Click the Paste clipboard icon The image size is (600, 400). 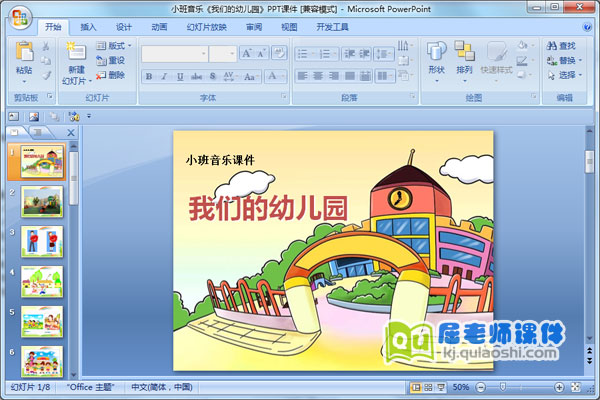(x=24, y=51)
